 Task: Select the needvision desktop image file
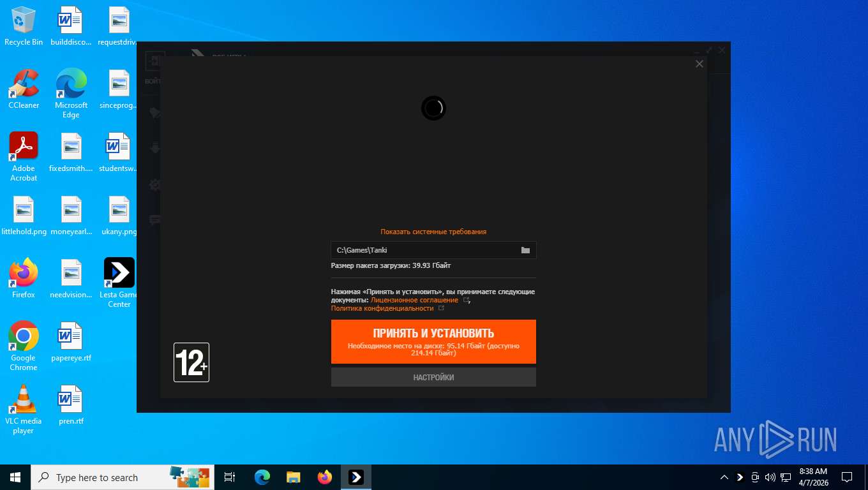click(71, 279)
